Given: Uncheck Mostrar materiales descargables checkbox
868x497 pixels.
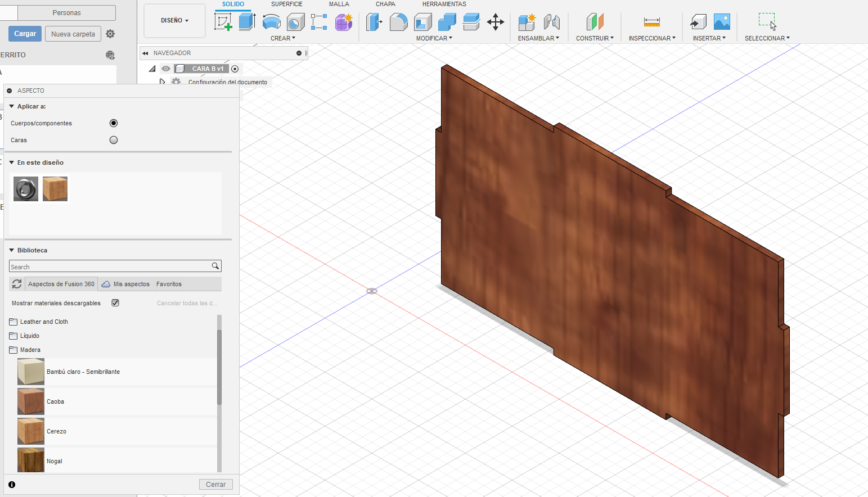Looking at the screenshot, I should tap(115, 302).
